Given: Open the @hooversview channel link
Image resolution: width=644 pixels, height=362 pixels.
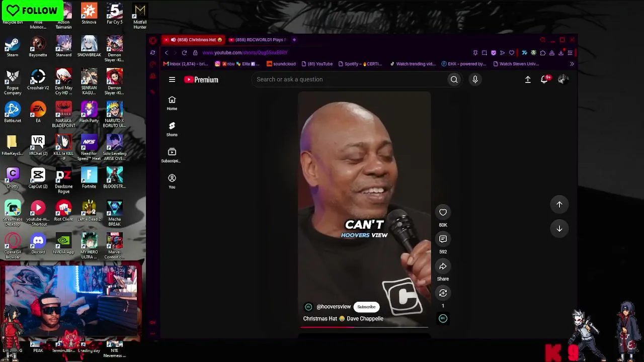Looking at the screenshot, I should pos(334,307).
